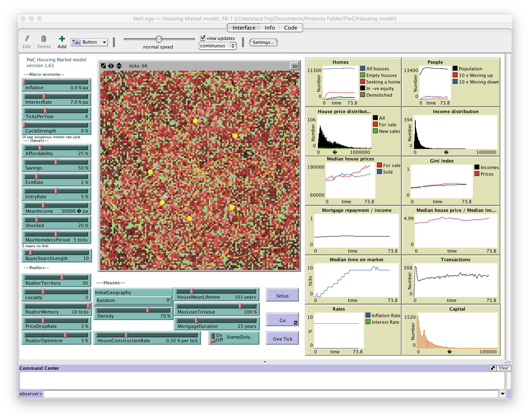Click the Locality slider

click(56, 295)
